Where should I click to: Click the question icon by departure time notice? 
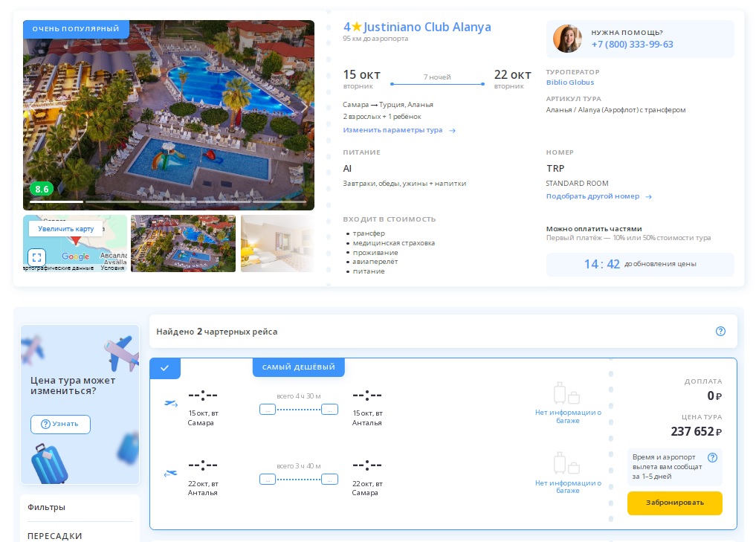click(x=712, y=457)
